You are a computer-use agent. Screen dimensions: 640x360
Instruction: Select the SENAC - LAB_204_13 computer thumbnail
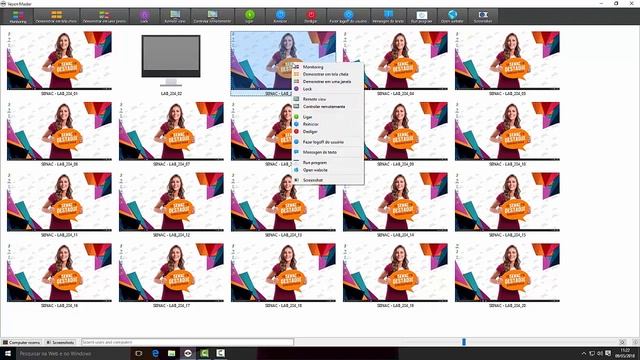283,202
